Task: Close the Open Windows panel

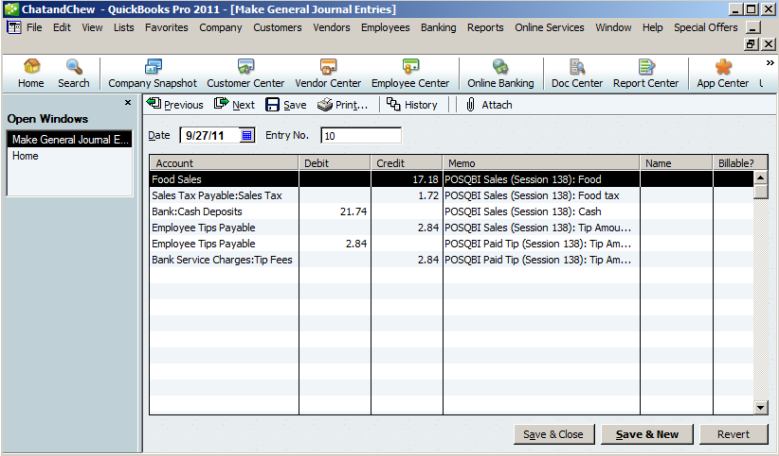Action: pos(128,102)
